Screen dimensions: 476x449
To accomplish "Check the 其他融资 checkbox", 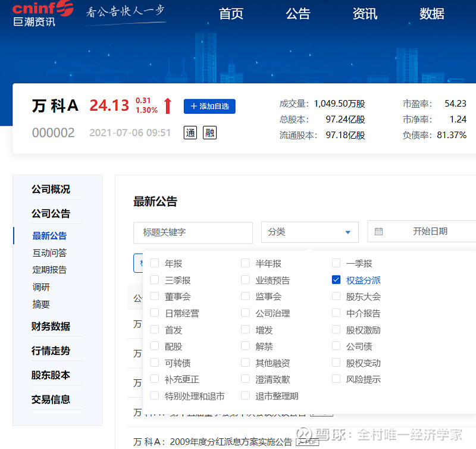I will pos(245,363).
